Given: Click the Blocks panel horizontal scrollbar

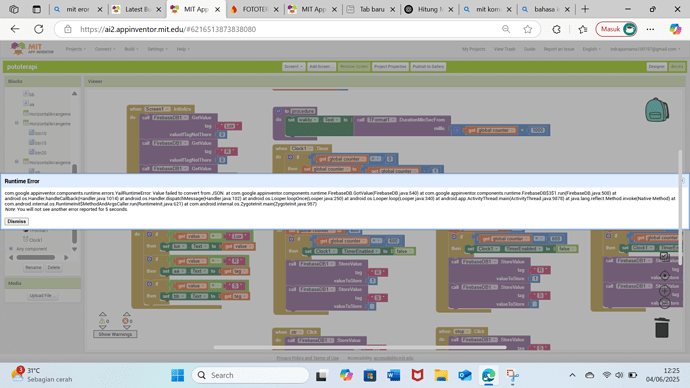Looking at the screenshot, I should [36, 257].
